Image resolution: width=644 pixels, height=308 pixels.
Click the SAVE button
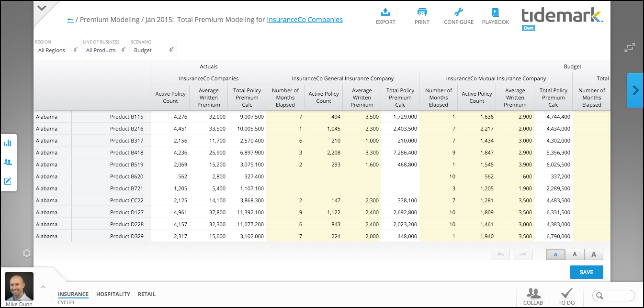click(587, 272)
